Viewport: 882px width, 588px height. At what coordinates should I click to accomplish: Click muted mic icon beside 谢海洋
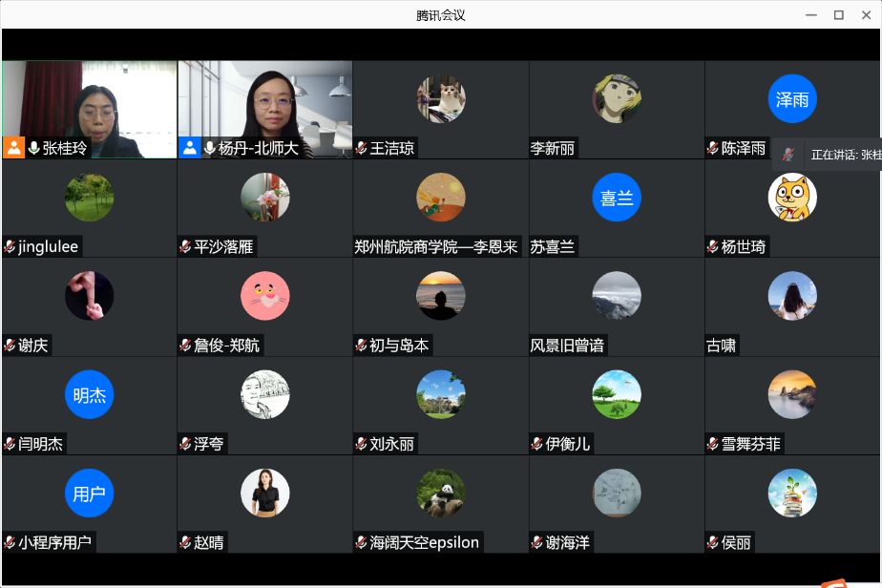point(537,542)
